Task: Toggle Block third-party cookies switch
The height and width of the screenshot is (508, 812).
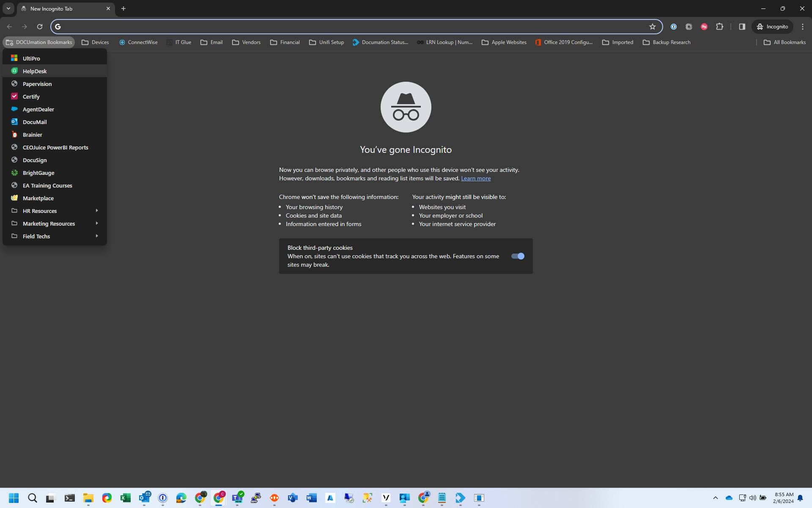Action: [x=518, y=256]
